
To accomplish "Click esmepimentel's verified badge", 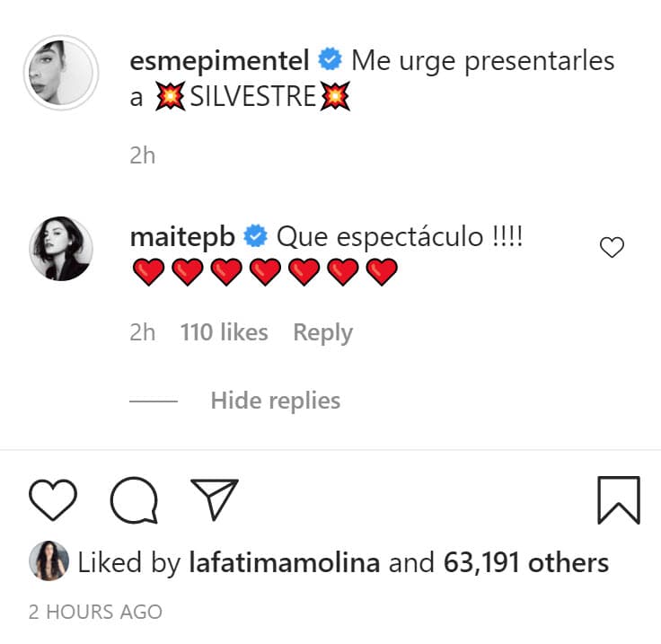I will [330, 61].
